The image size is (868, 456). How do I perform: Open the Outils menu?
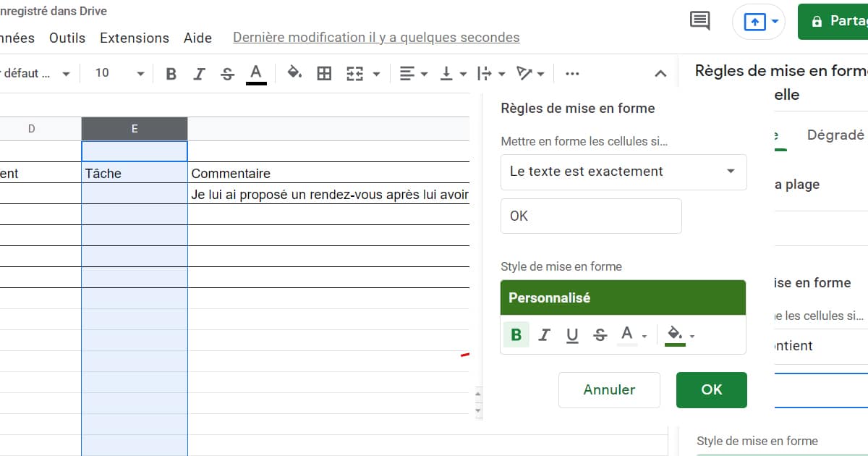point(67,38)
